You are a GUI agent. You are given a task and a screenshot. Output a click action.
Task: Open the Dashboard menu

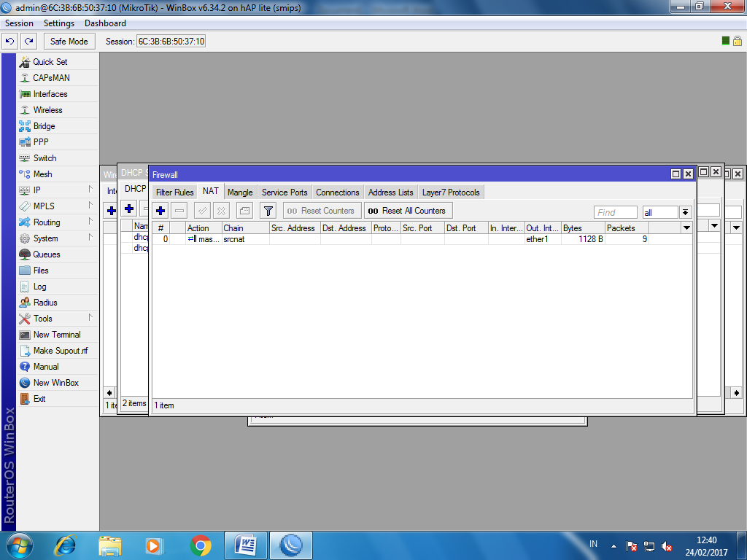pos(105,23)
